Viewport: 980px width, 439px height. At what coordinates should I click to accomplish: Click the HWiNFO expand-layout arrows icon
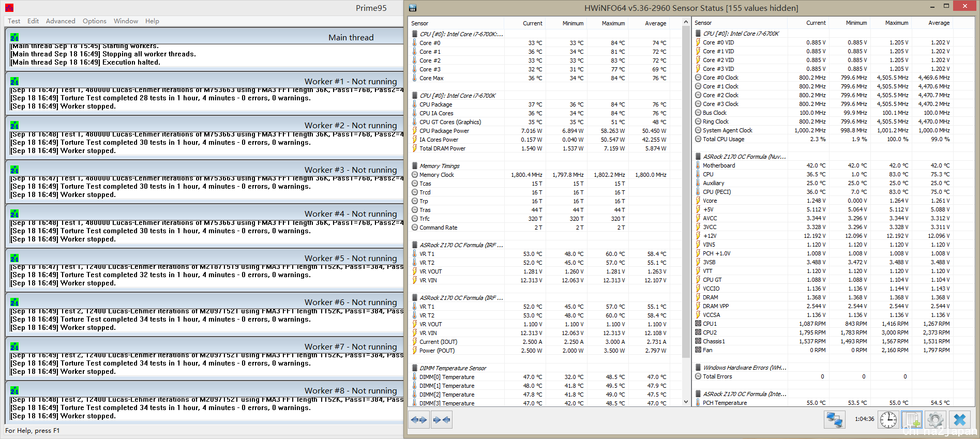click(x=419, y=420)
